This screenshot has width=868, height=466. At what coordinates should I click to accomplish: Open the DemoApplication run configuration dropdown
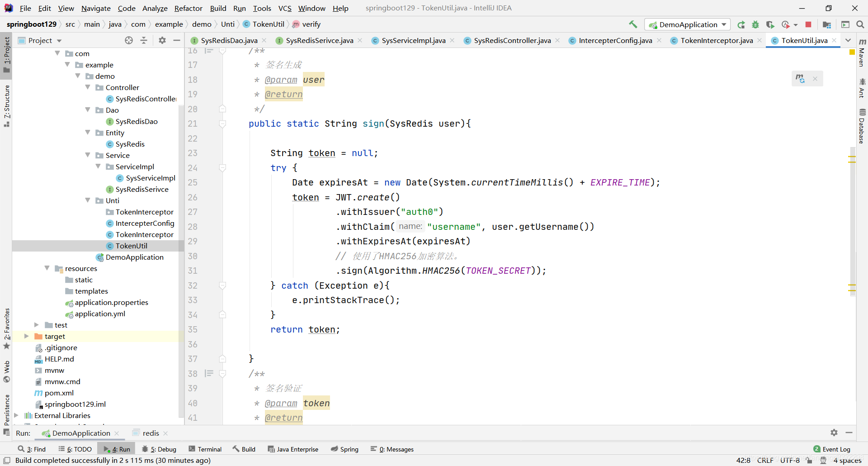click(688, 24)
